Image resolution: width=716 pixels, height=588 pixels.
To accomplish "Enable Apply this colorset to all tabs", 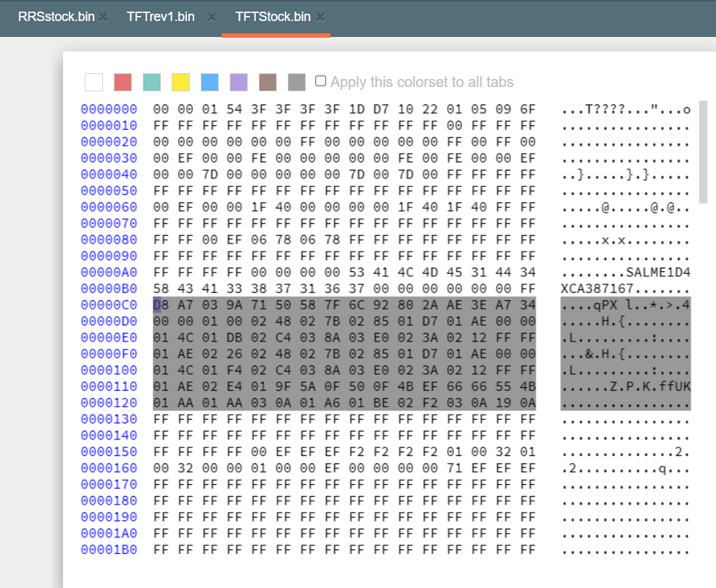I will (x=320, y=81).
